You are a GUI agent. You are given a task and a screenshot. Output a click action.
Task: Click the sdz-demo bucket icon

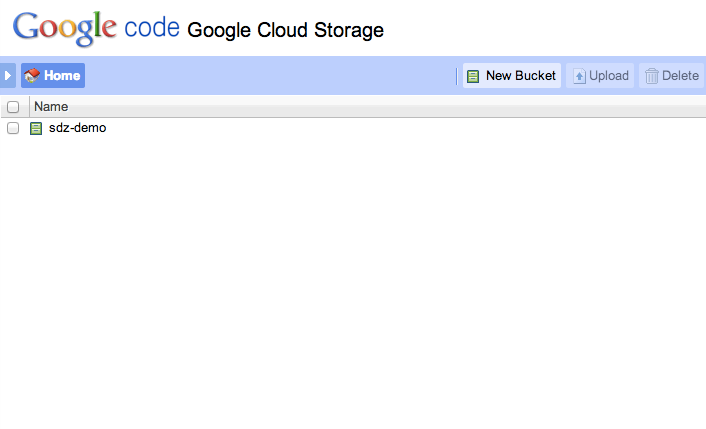[36, 128]
